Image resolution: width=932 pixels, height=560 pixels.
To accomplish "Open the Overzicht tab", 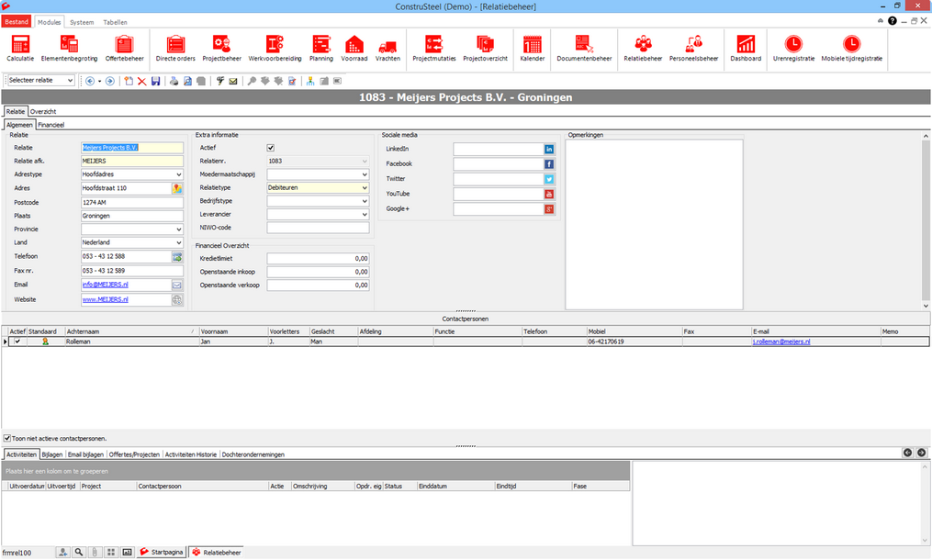I will click(x=43, y=112).
